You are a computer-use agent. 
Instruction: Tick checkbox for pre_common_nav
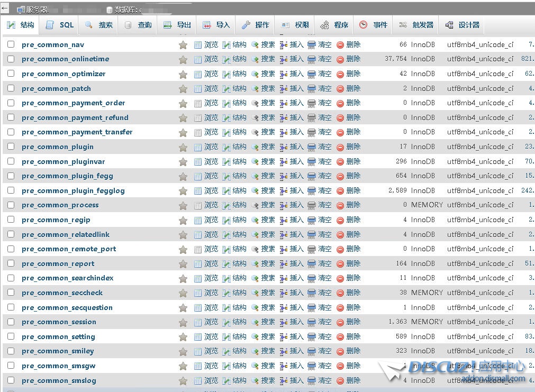pyautogui.click(x=11, y=44)
